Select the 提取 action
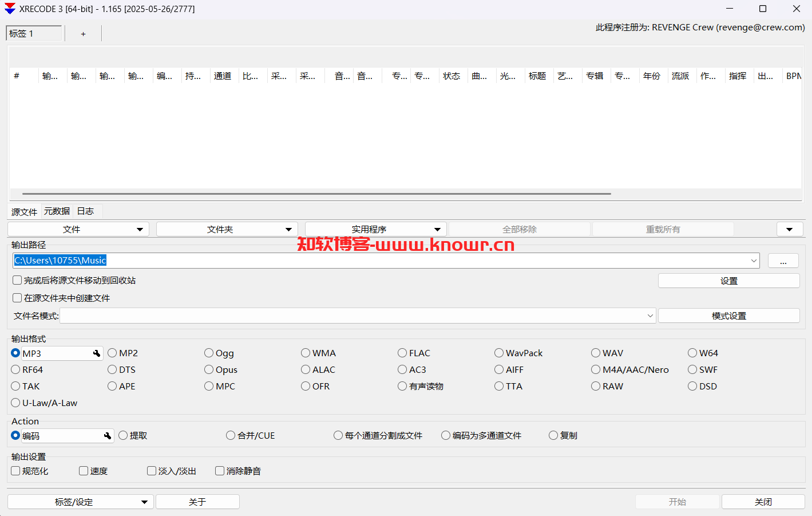This screenshot has height=516, width=812. [133, 436]
